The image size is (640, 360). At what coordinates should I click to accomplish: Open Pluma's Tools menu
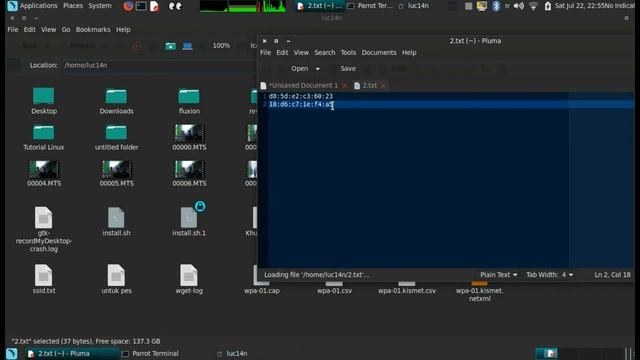tap(348, 53)
